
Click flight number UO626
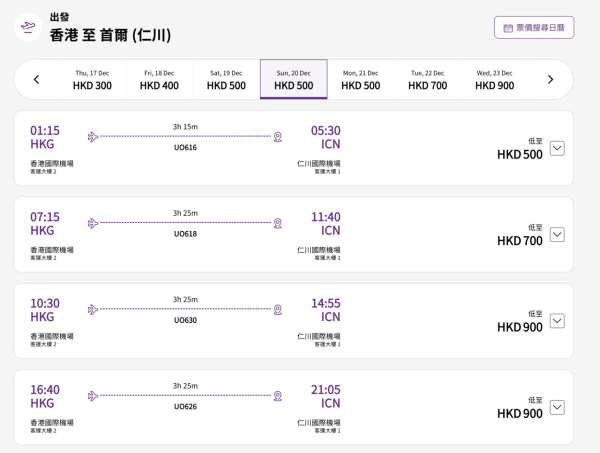coord(185,407)
